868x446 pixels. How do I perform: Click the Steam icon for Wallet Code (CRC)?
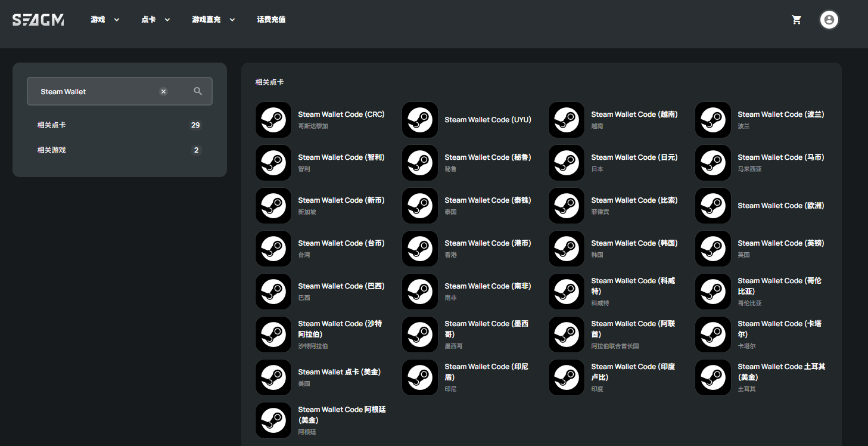point(273,120)
